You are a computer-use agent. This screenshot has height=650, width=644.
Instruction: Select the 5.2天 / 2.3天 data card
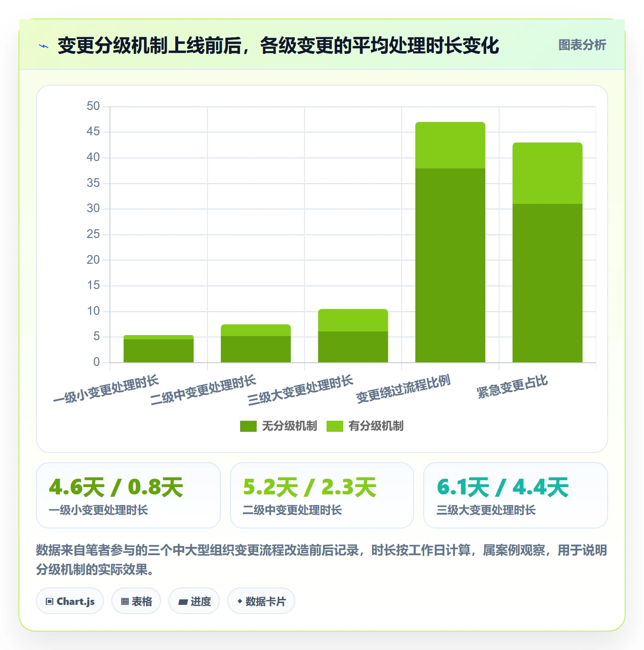(322, 495)
